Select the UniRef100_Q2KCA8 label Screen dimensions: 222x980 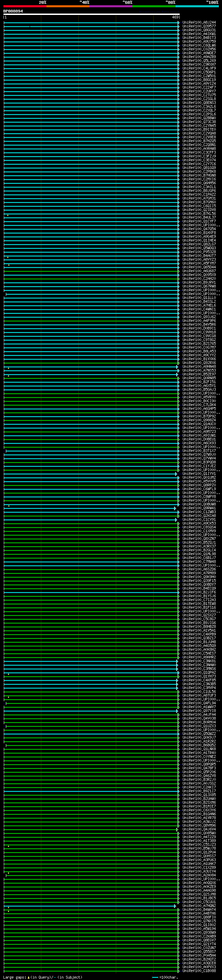pos(199,516)
